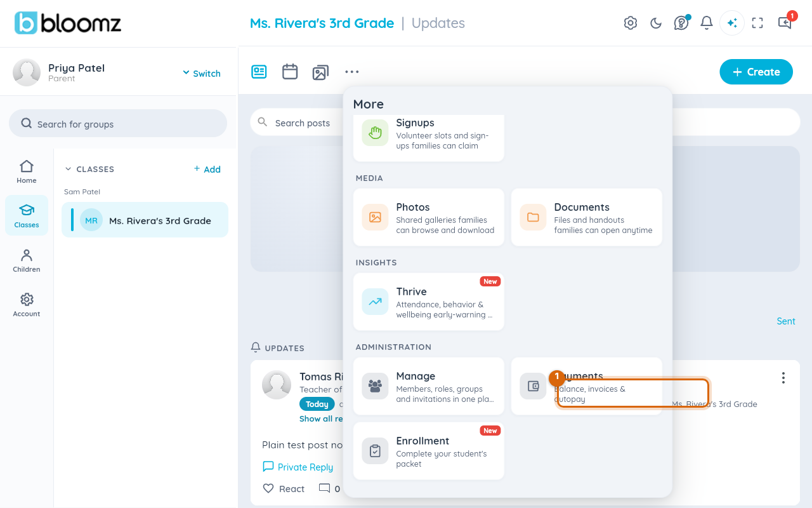Open Signups from the More menu
Viewport: 812px width, 508px height.
429,137
